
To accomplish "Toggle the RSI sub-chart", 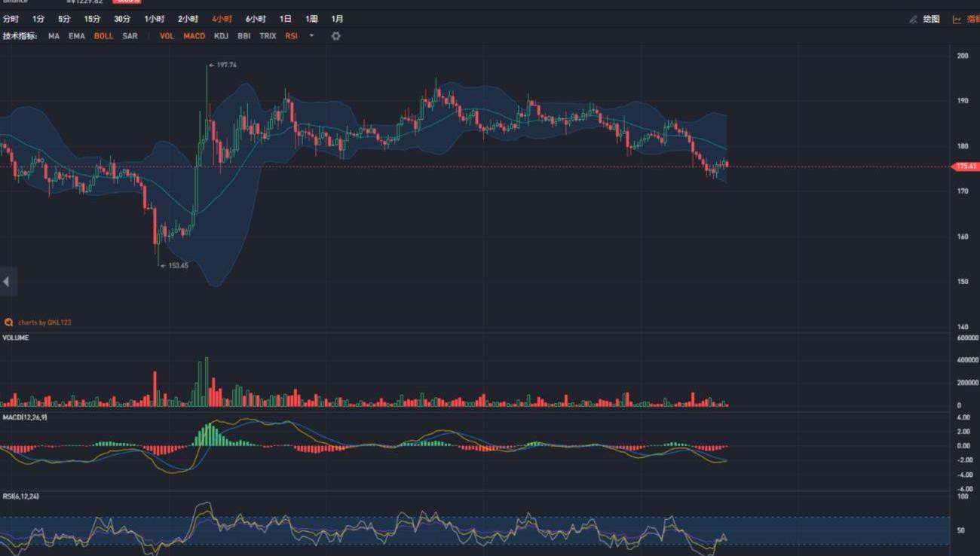I will [x=291, y=36].
